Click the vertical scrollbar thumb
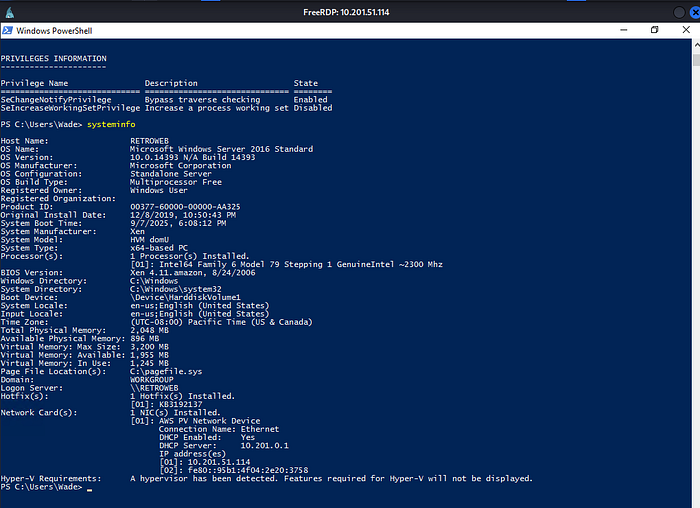 [x=696, y=60]
